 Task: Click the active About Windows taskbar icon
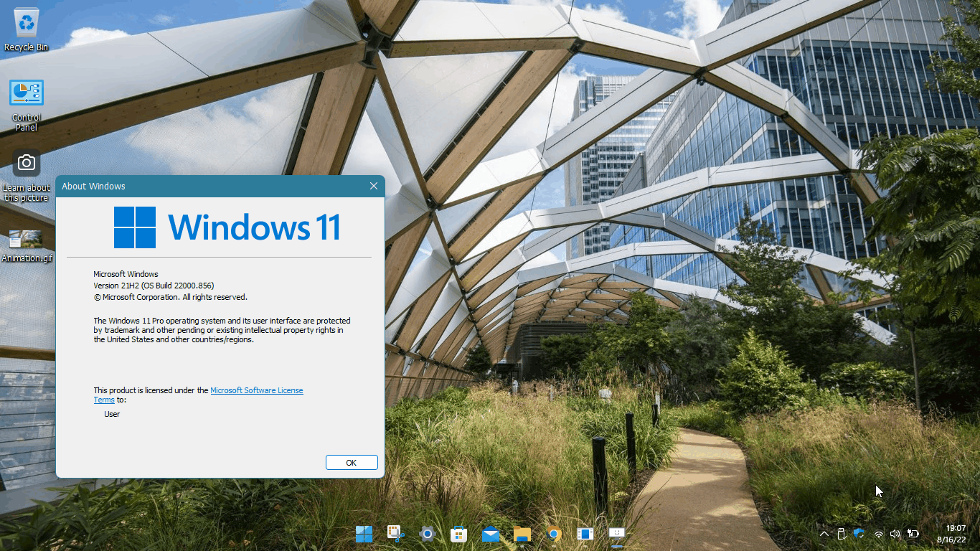pyautogui.click(x=616, y=534)
